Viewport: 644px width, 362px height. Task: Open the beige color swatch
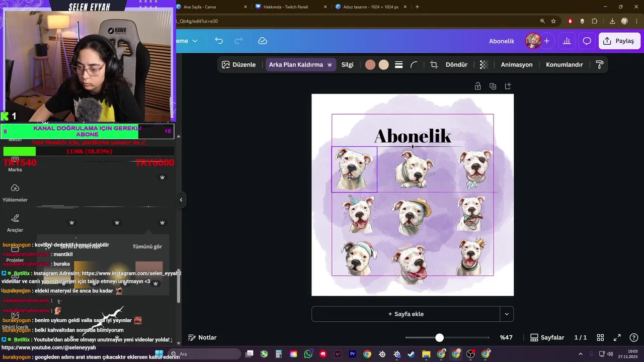coord(384,65)
